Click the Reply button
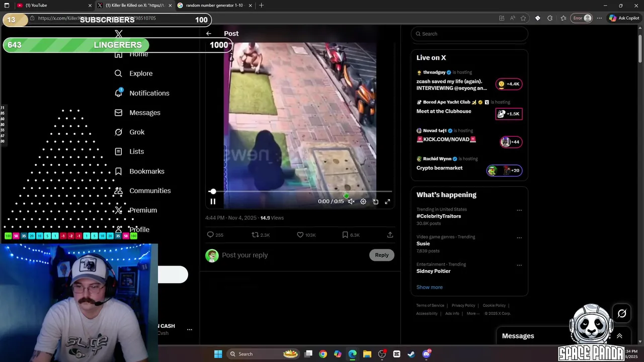This screenshot has width=644, height=362. pyautogui.click(x=382, y=255)
